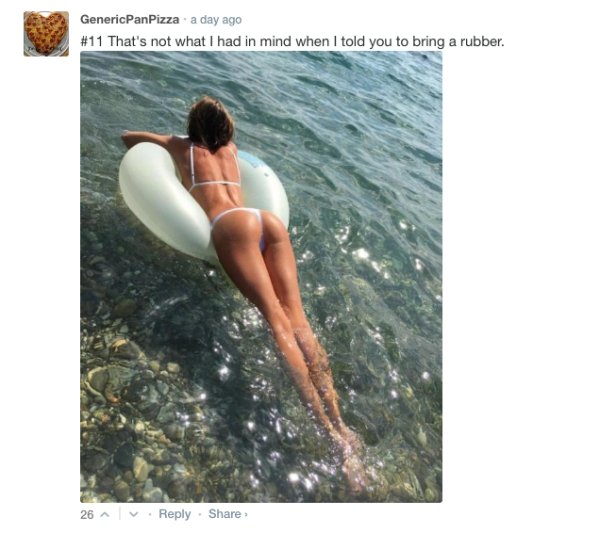The height and width of the screenshot is (533, 600).
Task: Open the attached beach photo
Action: pyautogui.click(x=261, y=277)
